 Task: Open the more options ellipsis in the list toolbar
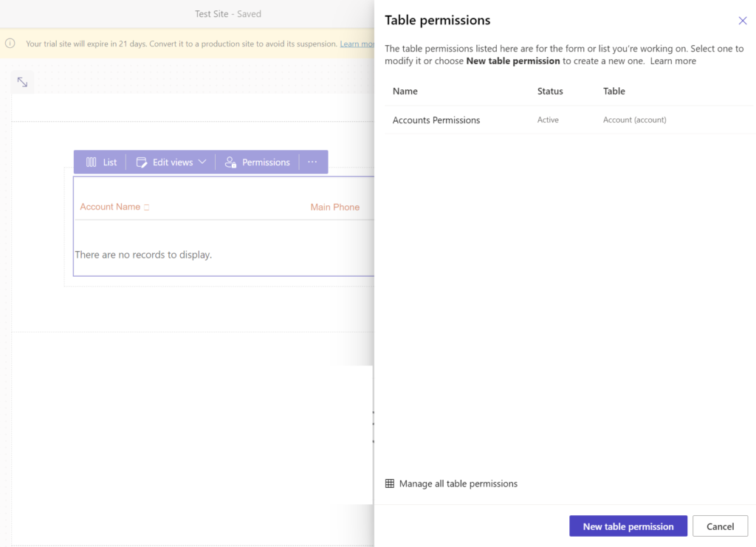(312, 162)
